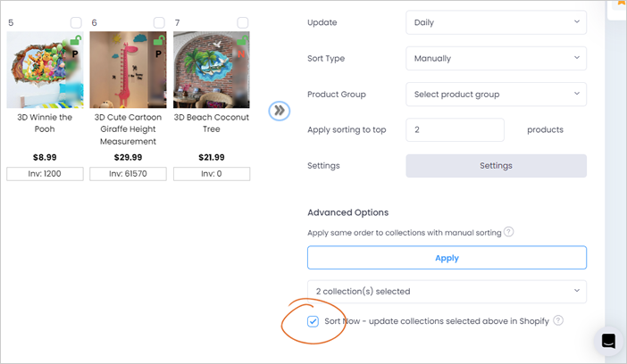
Task: Click the green lock on Beach Coconut Tree
Action: click(242, 40)
